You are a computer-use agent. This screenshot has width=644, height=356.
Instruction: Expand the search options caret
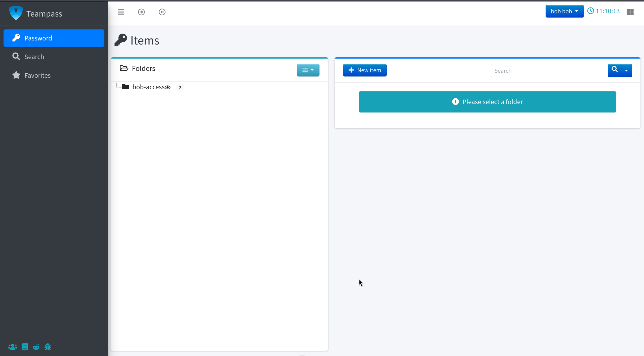[626, 71]
